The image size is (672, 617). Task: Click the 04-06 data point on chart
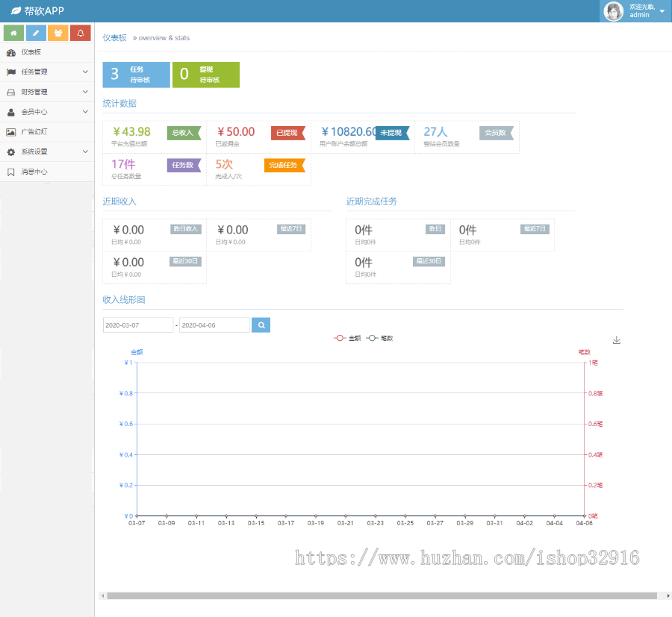coord(584,516)
